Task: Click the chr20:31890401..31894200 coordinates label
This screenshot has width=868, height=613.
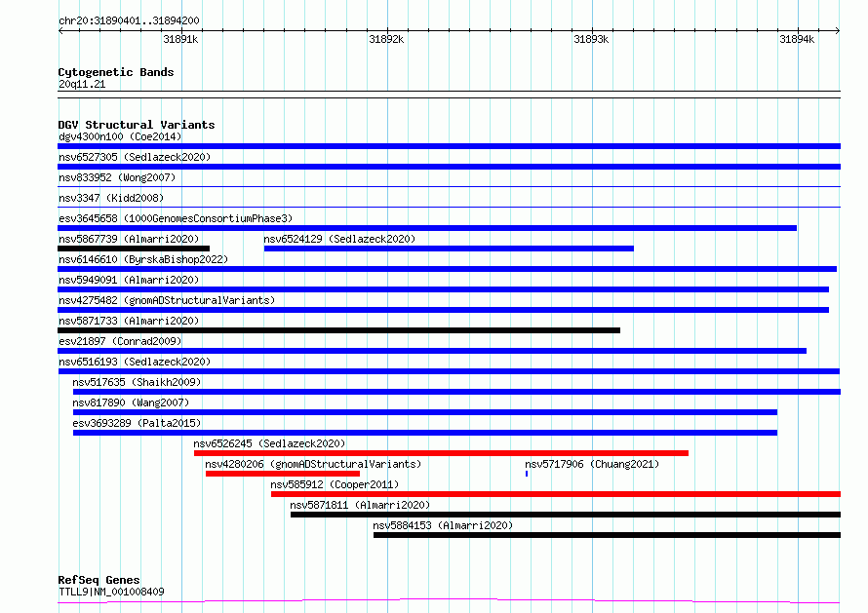Action: [x=129, y=20]
